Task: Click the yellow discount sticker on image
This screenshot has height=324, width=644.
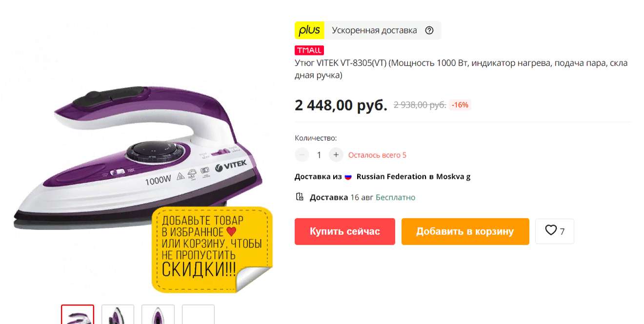Action: click(x=212, y=250)
